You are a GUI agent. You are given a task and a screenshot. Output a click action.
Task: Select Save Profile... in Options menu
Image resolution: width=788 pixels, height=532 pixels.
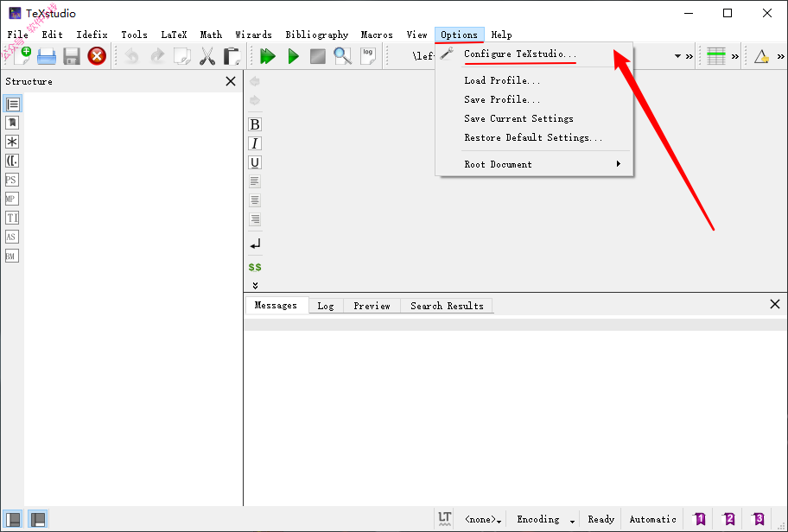(534, 99)
